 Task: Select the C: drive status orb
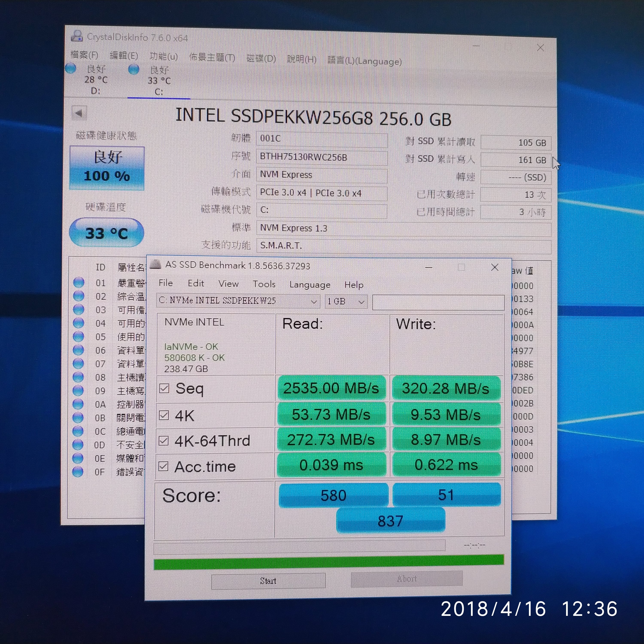[x=134, y=69]
